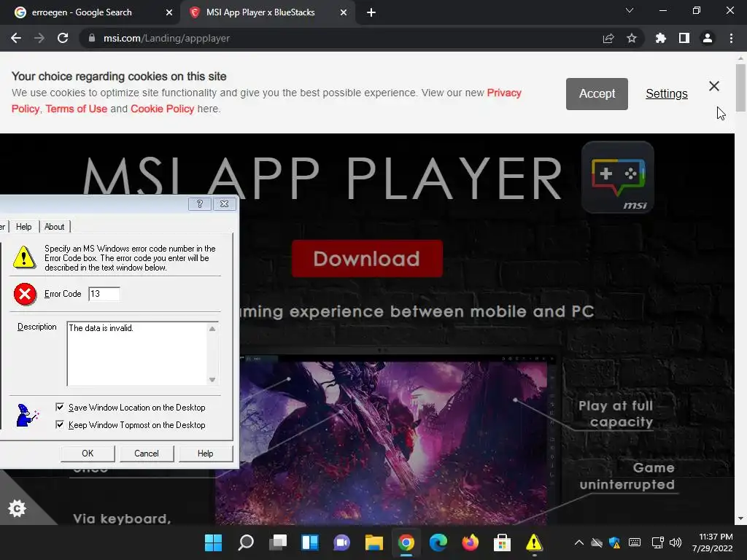Share this page via the share icon

(608, 38)
